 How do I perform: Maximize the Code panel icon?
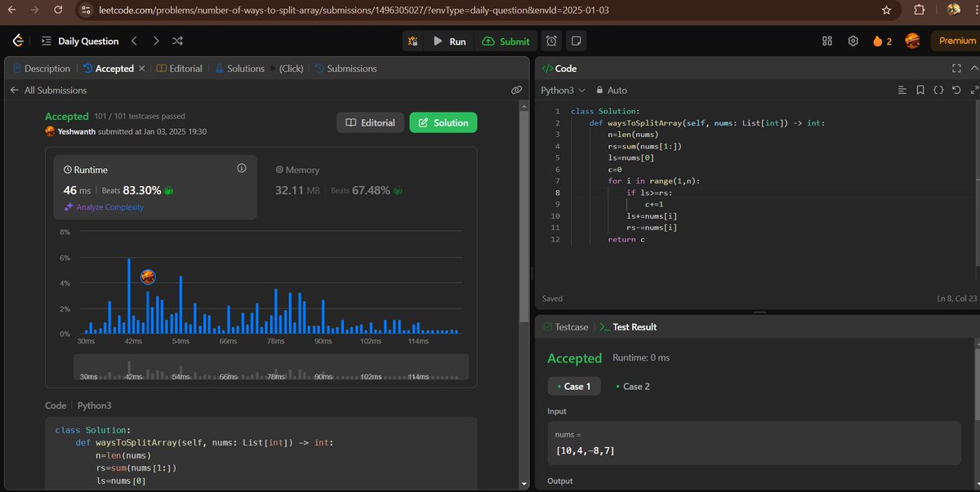(957, 69)
